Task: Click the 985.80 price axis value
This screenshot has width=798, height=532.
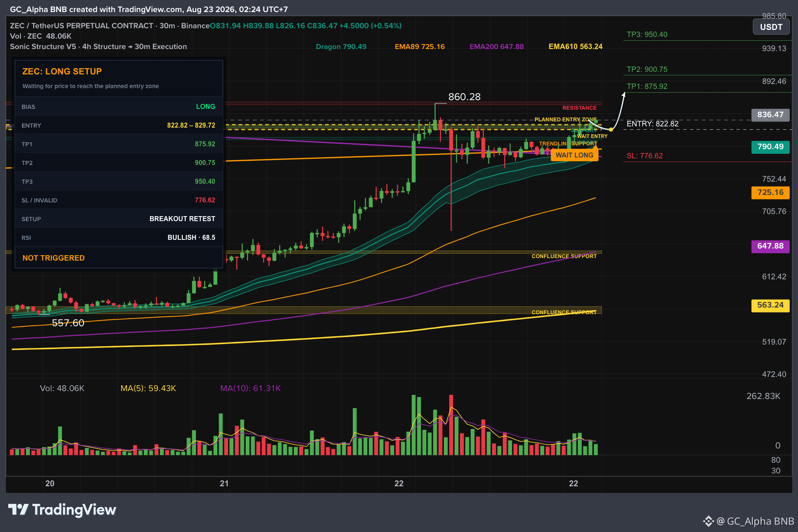Action: click(774, 16)
